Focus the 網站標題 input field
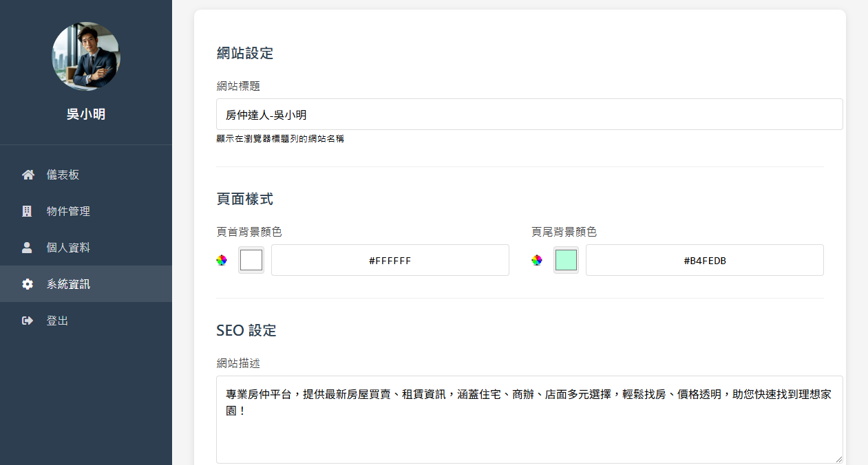This screenshot has height=465, width=868. [x=529, y=114]
